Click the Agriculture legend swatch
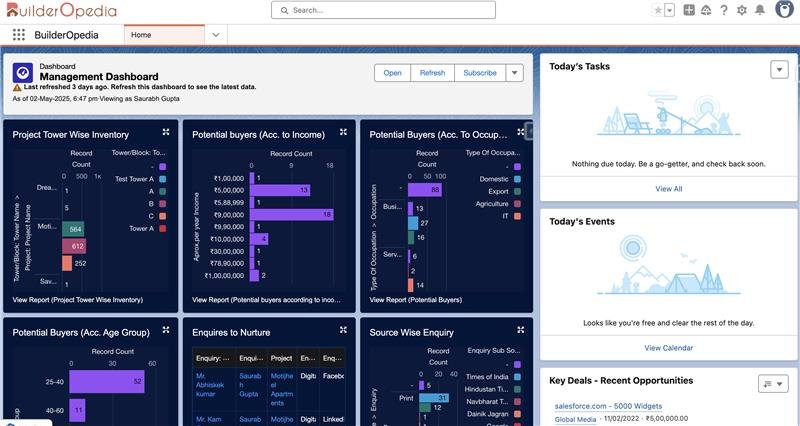800x426 pixels. pyautogui.click(x=517, y=204)
